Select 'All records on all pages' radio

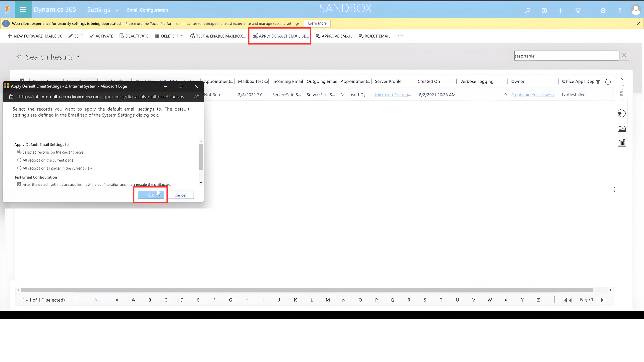(x=19, y=168)
